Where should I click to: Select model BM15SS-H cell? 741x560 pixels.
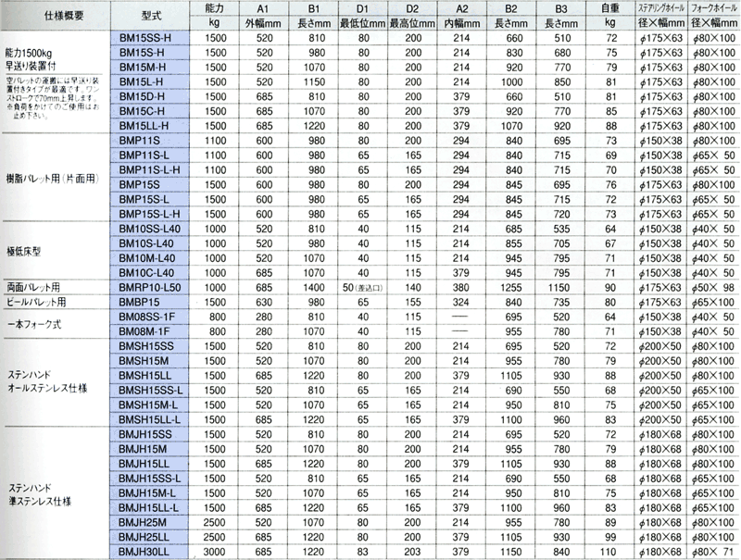150,38
